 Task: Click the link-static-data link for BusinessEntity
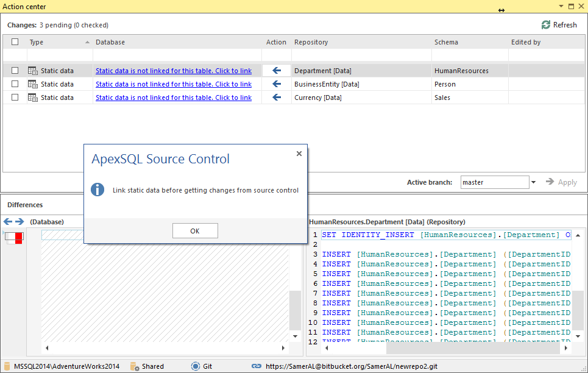pyautogui.click(x=174, y=84)
